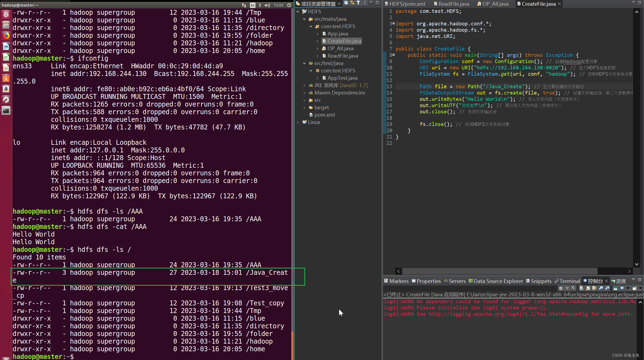The width and height of the screenshot is (644, 360).
Task: Click the Amazon launcher icon
Action: (6, 89)
